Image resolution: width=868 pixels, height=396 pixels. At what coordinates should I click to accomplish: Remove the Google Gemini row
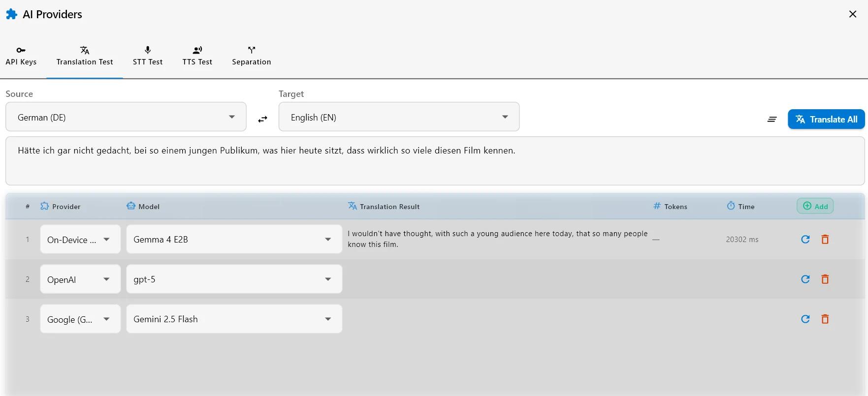coord(825,319)
